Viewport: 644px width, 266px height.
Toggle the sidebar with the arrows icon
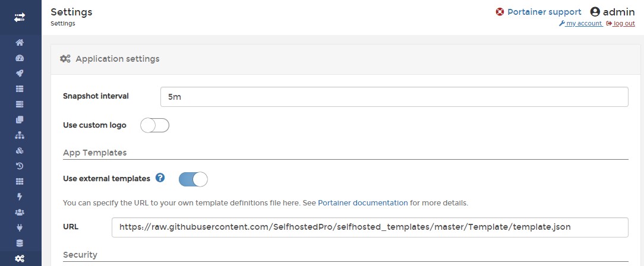click(20, 17)
